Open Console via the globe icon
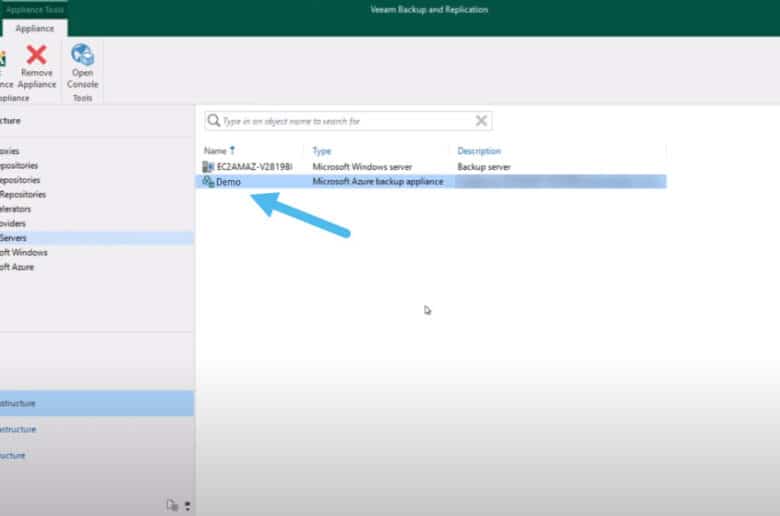The width and height of the screenshot is (780, 516). (82, 54)
